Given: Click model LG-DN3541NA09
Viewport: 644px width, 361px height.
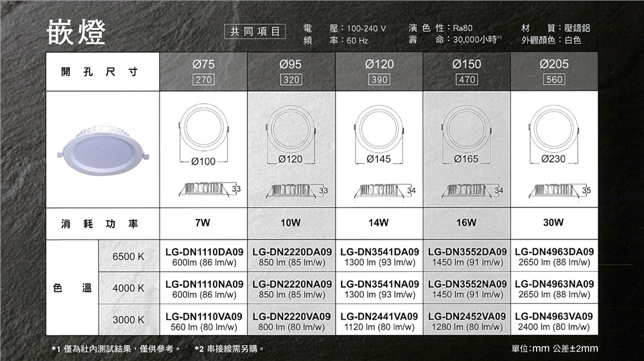Looking at the screenshot, I should (379, 284).
